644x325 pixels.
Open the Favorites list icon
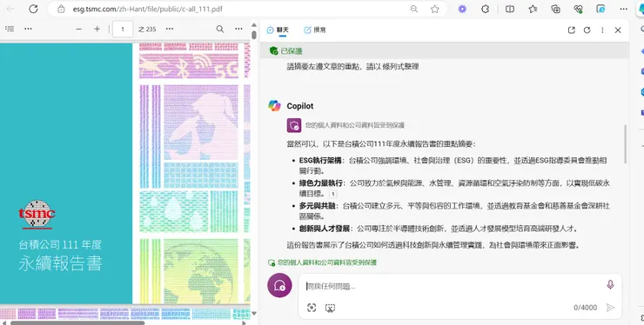533,9
